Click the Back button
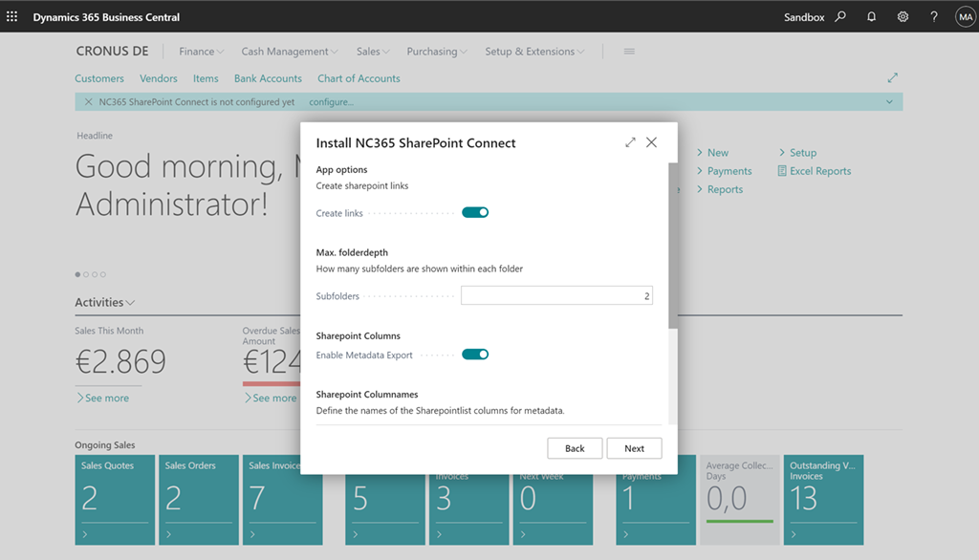Viewport: 979px width, 560px height. coord(575,448)
